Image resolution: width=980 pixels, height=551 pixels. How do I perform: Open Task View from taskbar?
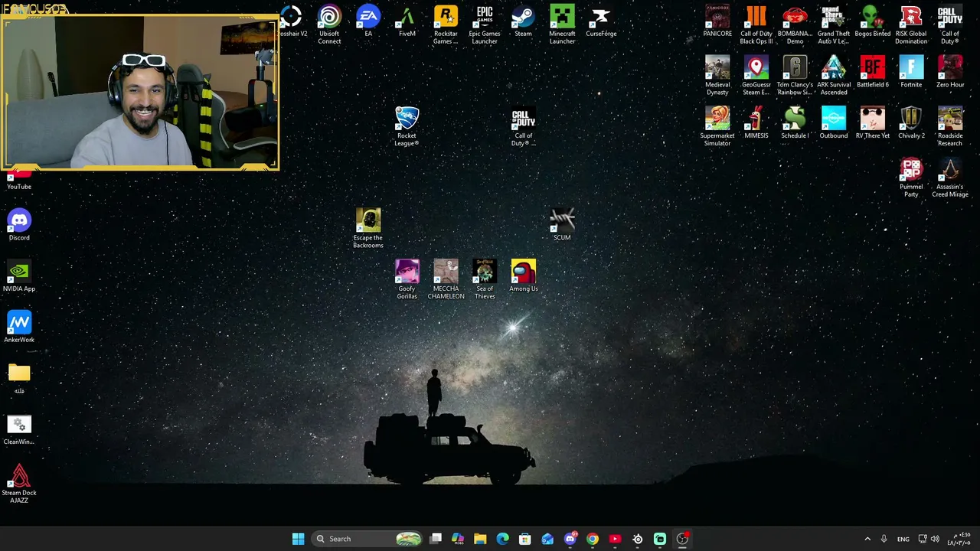tap(436, 539)
